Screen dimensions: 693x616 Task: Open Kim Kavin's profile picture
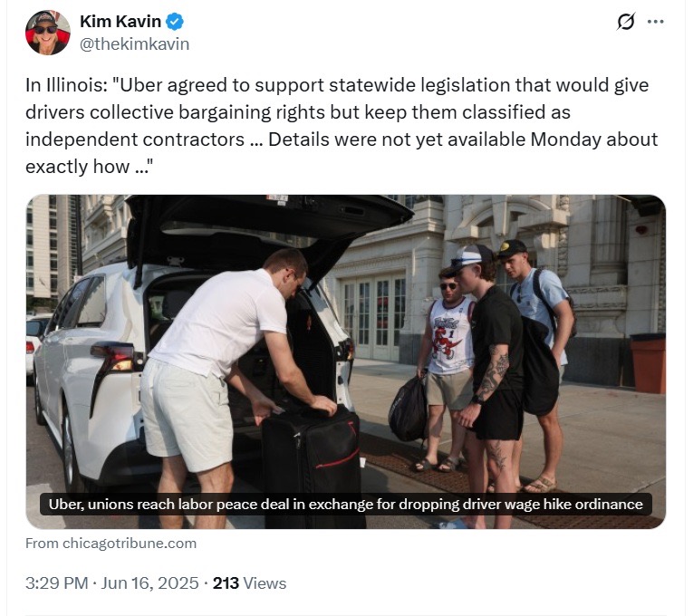point(48,33)
